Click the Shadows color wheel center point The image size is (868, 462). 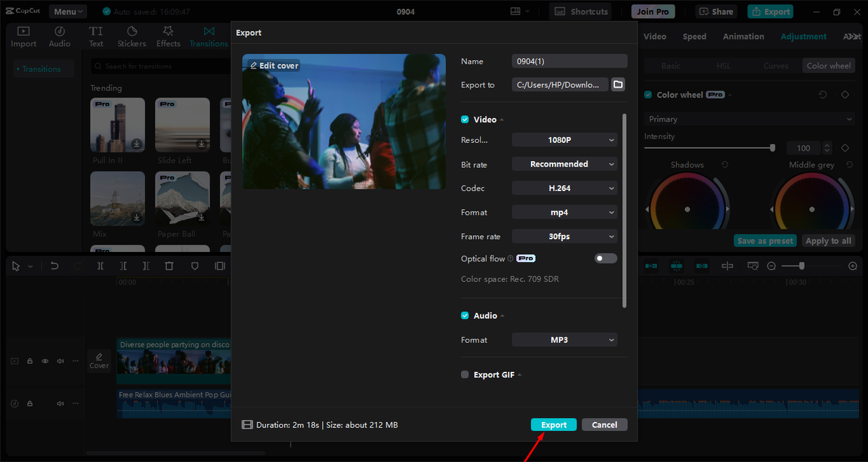687,209
